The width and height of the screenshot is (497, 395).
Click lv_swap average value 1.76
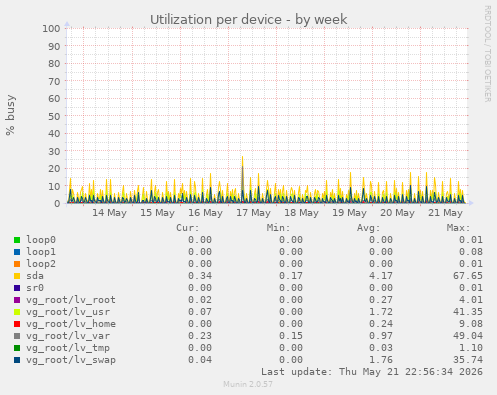381,360
